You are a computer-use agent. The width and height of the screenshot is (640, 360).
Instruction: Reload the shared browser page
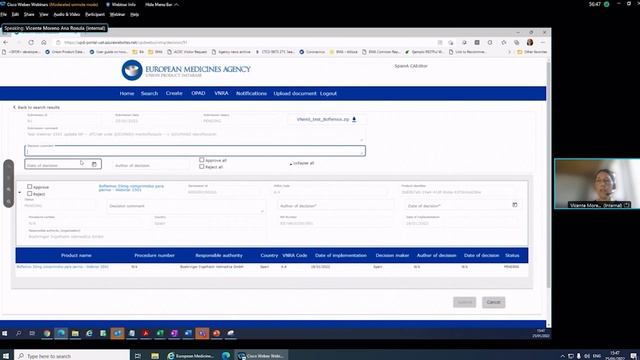(x=31, y=42)
